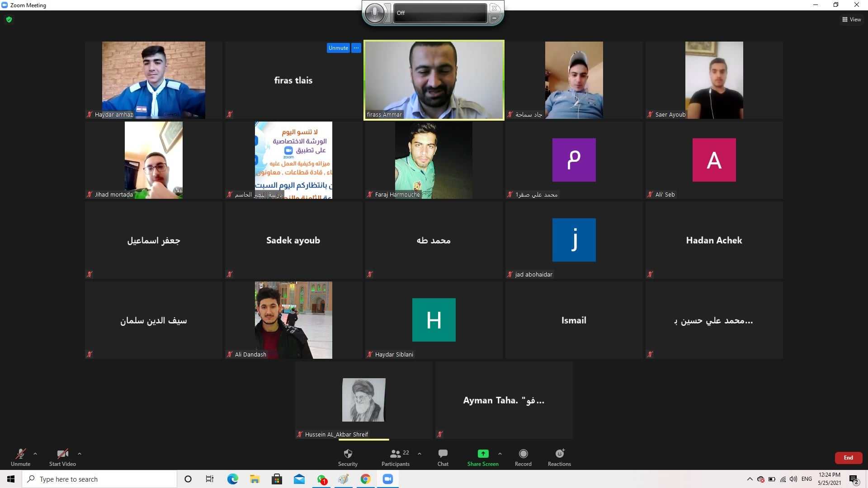Viewport: 868px width, 488px height.
Task: Expand video options arrow beside Start Video
Action: point(80,453)
